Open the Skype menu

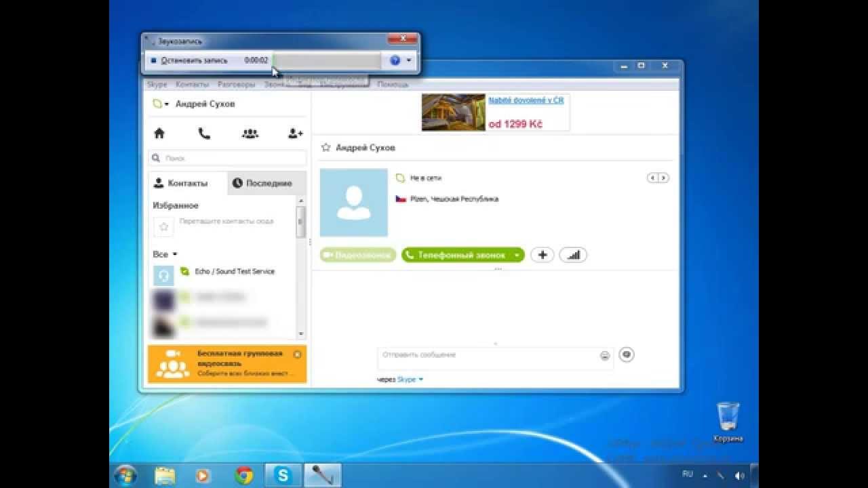coord(157,85)
